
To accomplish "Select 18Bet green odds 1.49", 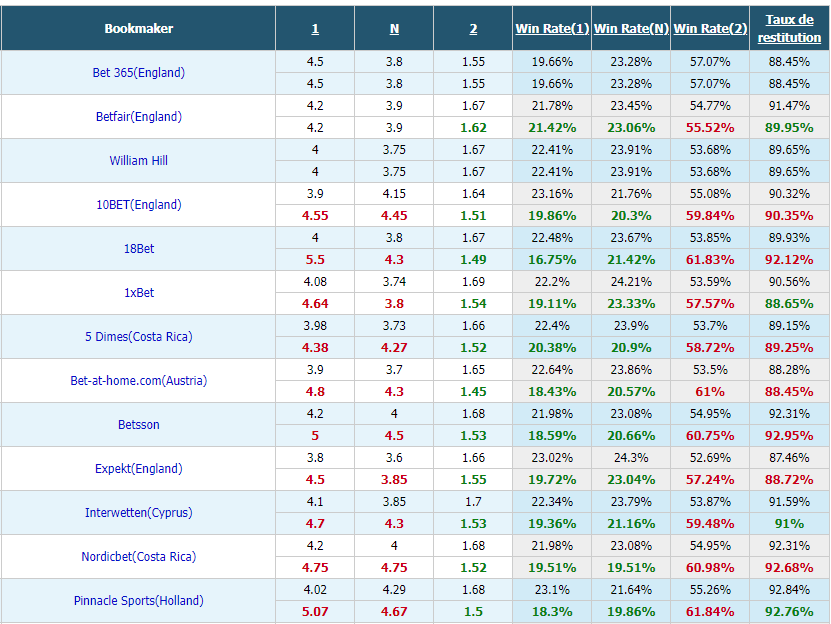I will pos(473,260).
